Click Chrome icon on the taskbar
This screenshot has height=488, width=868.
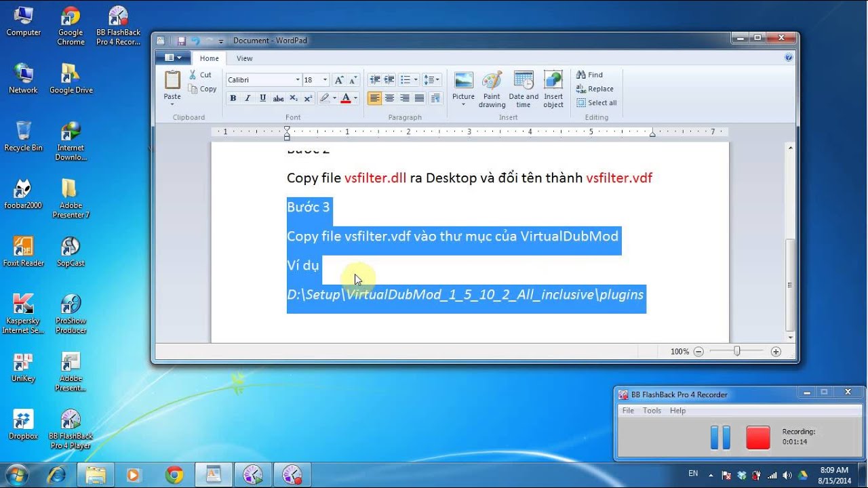[x=174, y=475]
